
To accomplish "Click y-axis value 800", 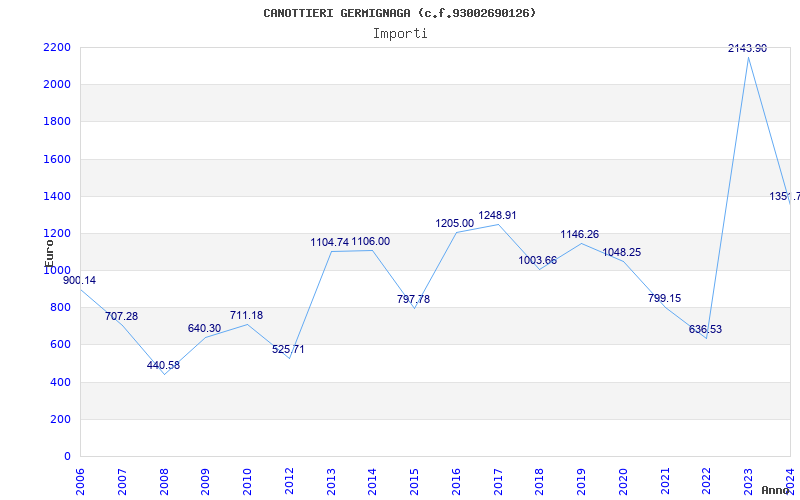I will [60, 308].
